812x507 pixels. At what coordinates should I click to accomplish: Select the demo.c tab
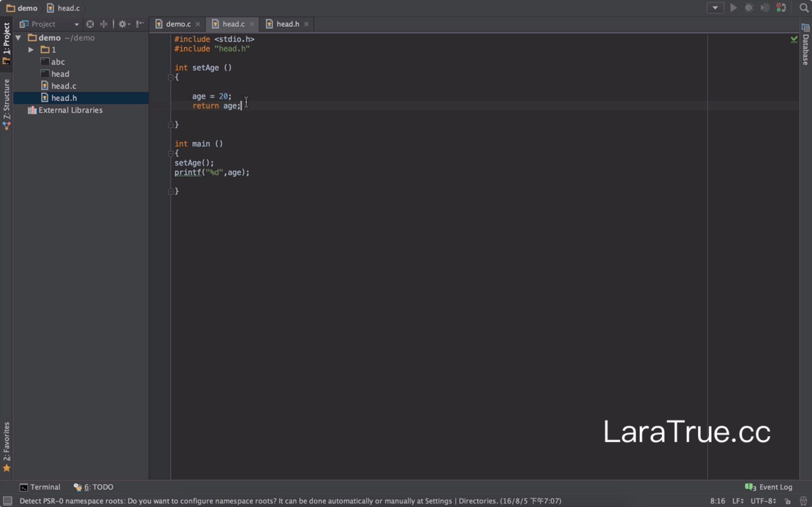(x=178, y=23)
